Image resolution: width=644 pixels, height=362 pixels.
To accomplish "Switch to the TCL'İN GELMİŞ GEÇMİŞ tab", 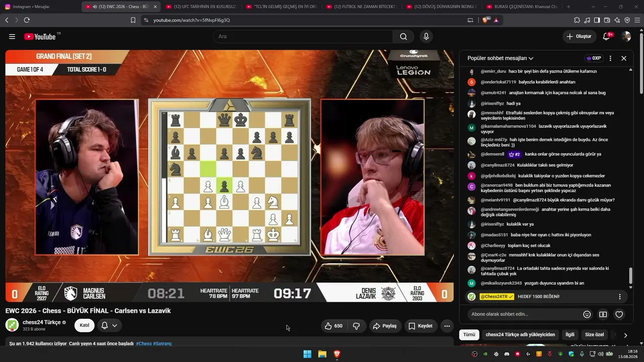I will (x=282, y=7).
